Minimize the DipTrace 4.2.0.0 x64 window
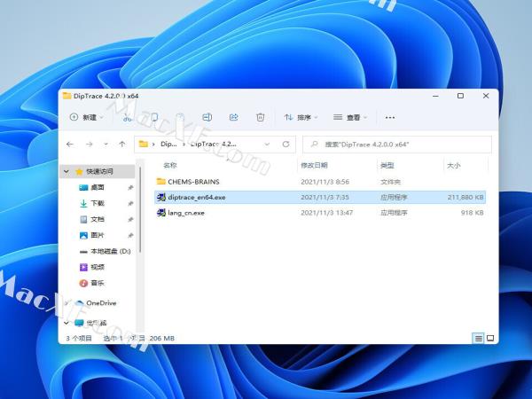 tap(435, 96)
